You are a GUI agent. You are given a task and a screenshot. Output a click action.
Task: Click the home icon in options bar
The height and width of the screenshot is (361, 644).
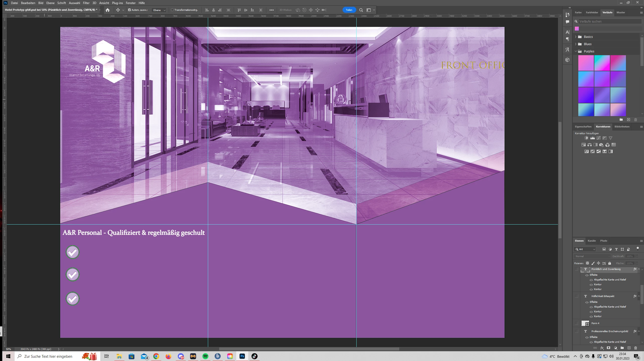tap(108, 10)
